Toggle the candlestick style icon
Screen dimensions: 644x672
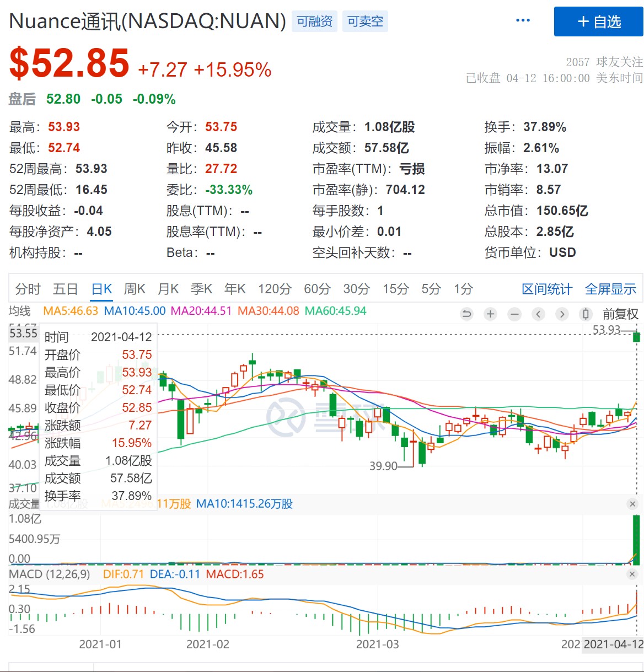[x=586, y=314]
